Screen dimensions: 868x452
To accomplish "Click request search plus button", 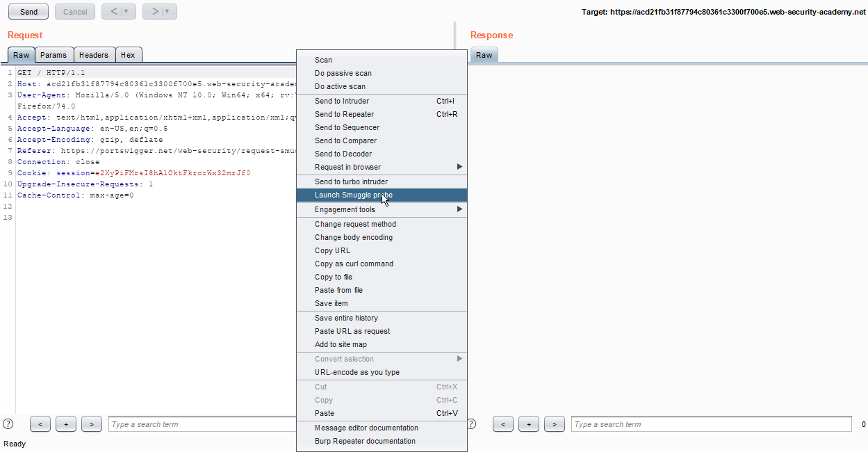I will coord(66,424).
